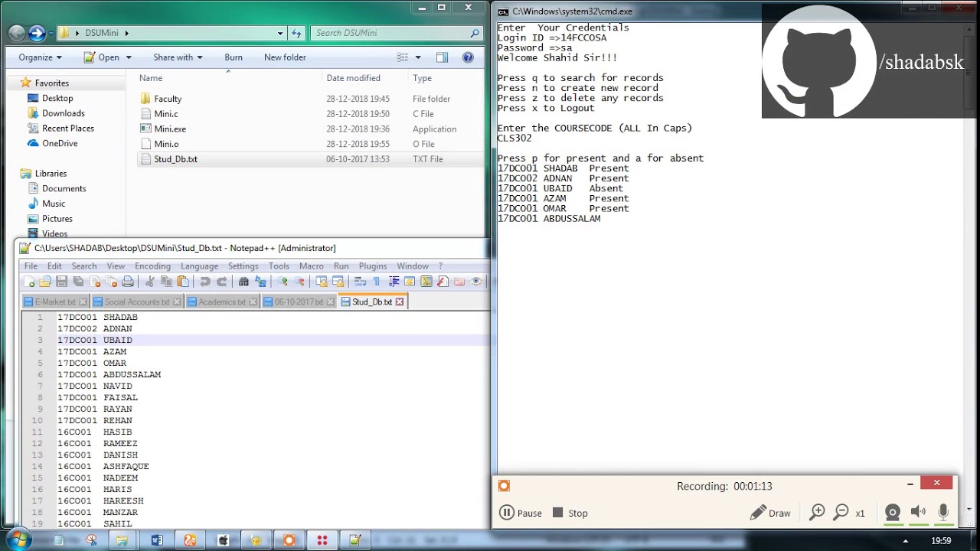The height and width of the screenshot is (551, 980).
Task: Open the address bar history dropdown
Action: [280, 33]
